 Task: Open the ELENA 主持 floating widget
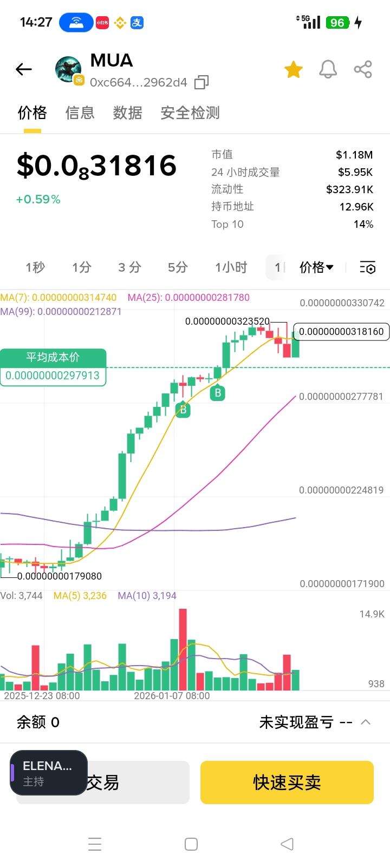48,773
